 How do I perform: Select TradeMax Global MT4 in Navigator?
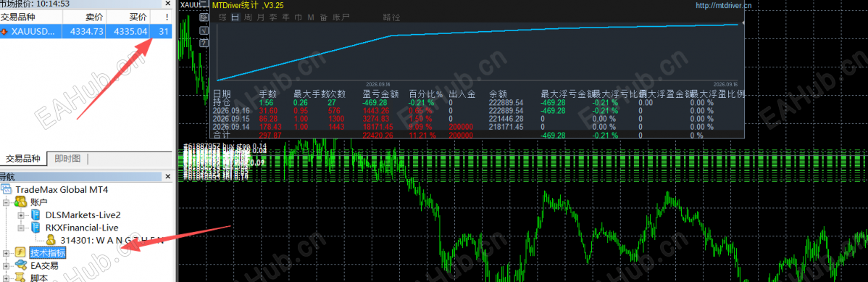click(62, 189)
